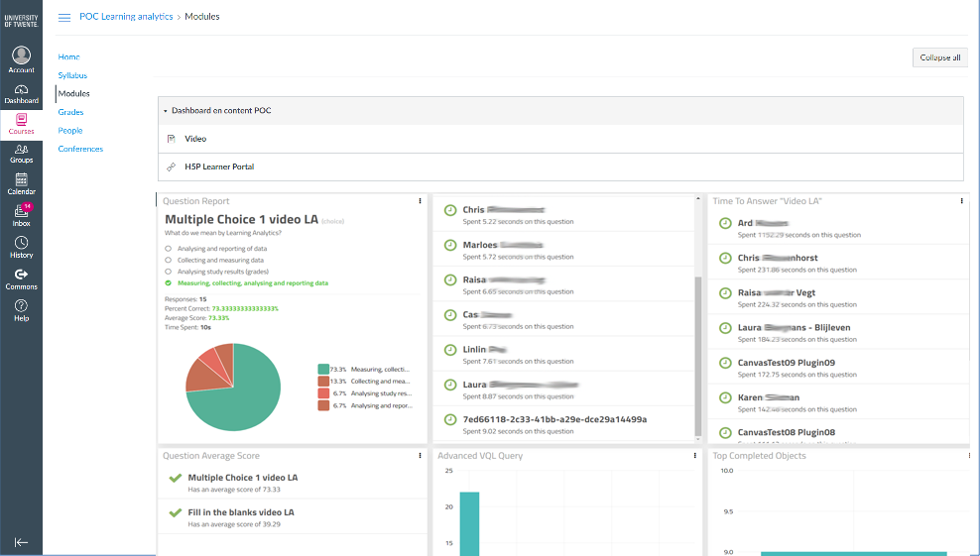Click the green 73.3% legend swatch
The height and width of the screenshot is (556, 980).
pos(323,370)
